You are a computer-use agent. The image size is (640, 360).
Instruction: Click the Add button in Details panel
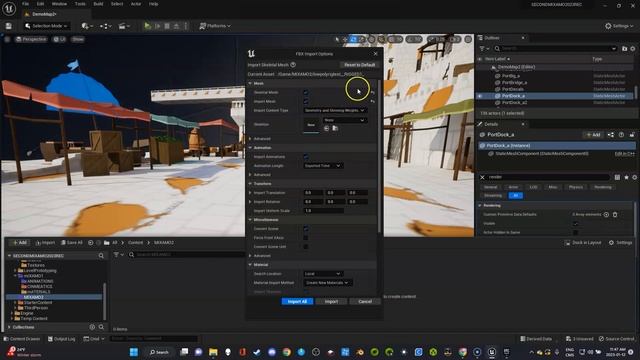click(593, 135)
